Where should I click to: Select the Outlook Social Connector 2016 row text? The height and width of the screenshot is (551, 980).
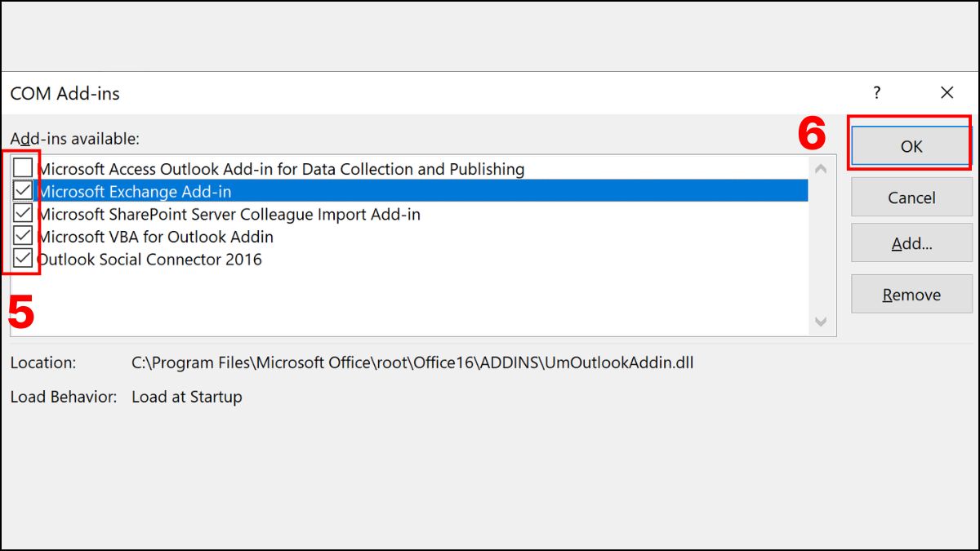[x=149, y=260]
